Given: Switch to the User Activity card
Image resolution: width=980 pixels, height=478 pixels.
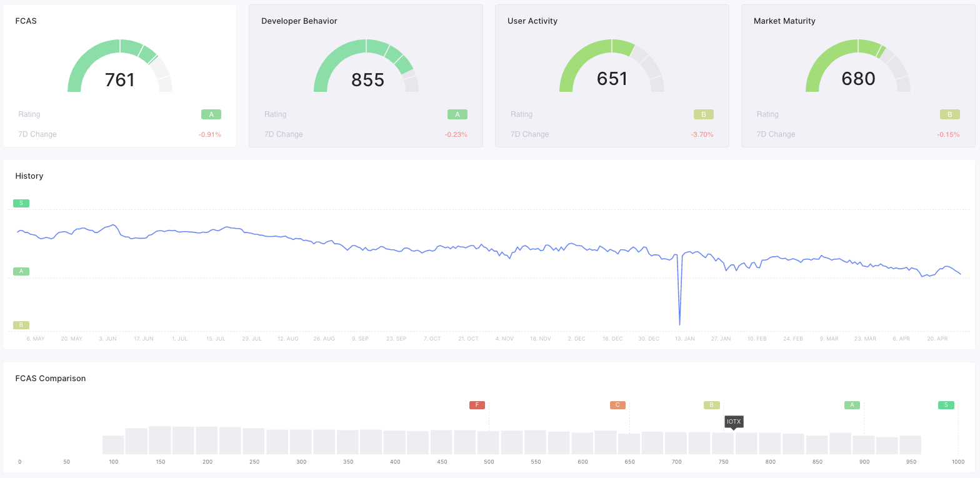Looking at the screenshot, I should pos(612,76).
